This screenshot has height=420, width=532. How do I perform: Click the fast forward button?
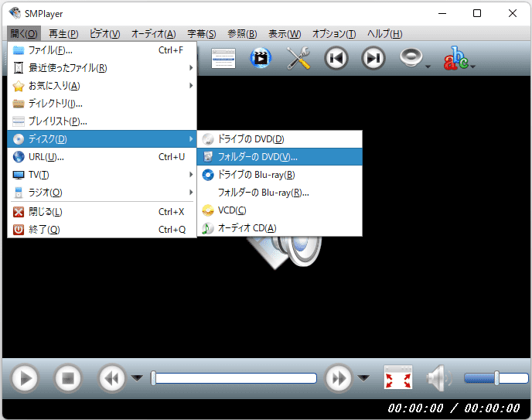(338, 378)
